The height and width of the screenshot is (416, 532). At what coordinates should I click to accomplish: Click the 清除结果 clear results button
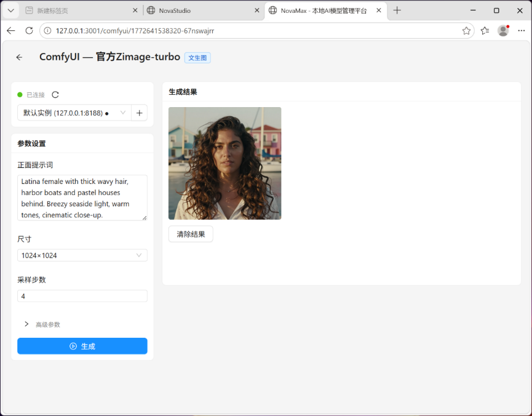pos(191,234)
